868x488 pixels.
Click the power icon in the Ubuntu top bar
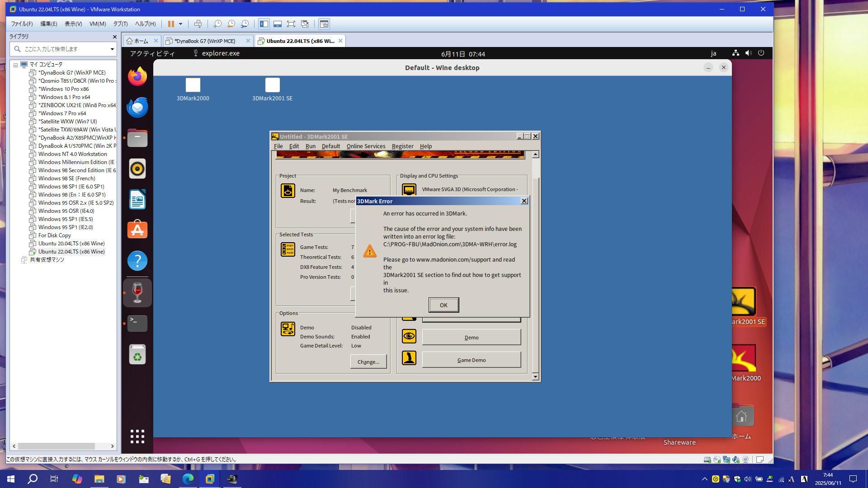[x=761, y=53]
